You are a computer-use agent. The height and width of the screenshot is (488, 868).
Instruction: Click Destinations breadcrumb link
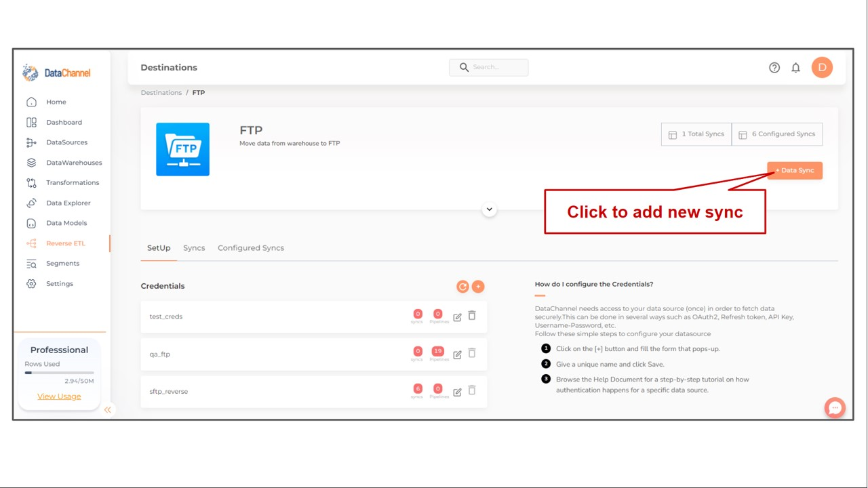tap(161, 93)
